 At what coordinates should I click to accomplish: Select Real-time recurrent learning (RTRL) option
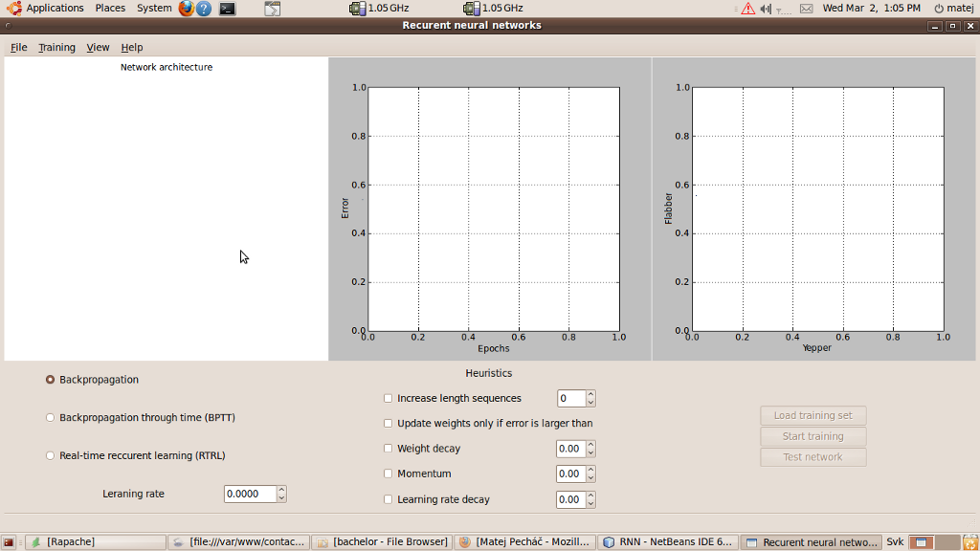point(51,456)
